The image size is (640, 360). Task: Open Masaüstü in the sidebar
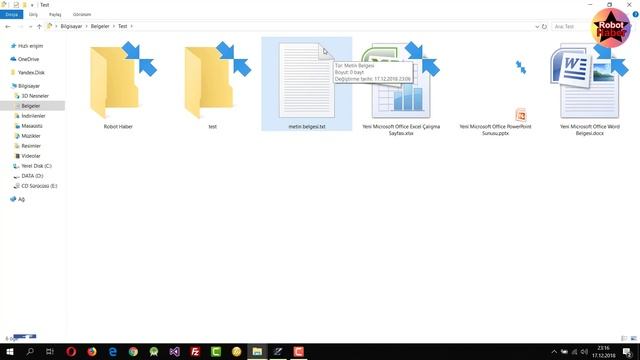(x=29, y=126)
